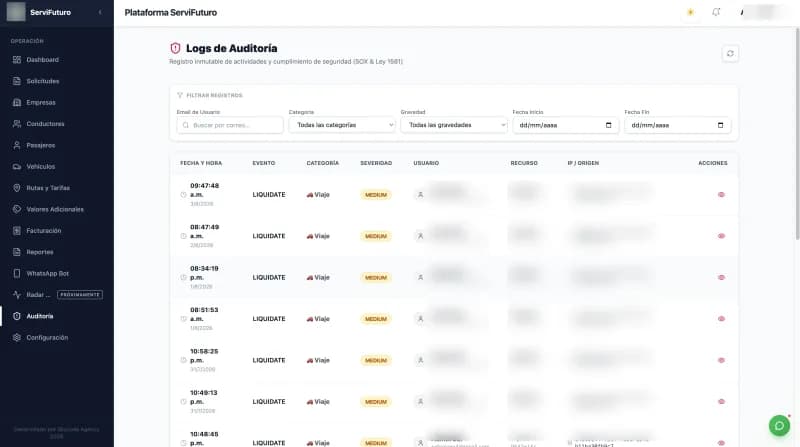This screenshot has width=800, height=447.
Task: Click the Logs de Auditoría shield icon
Action: (x=175, y=48)
